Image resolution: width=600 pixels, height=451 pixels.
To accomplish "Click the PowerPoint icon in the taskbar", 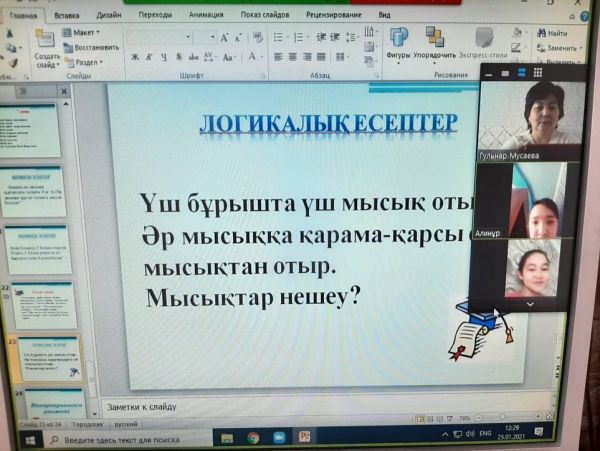I will tap(305, 437).
